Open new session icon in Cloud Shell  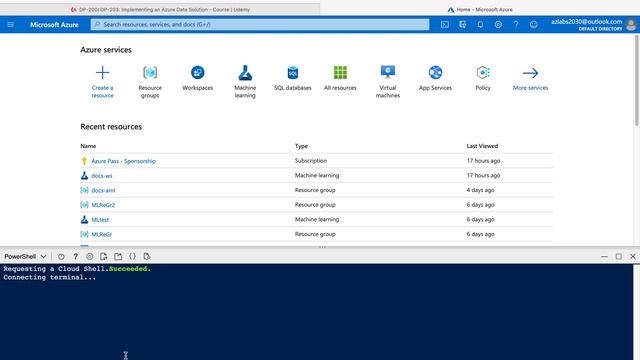click(118, 256)
